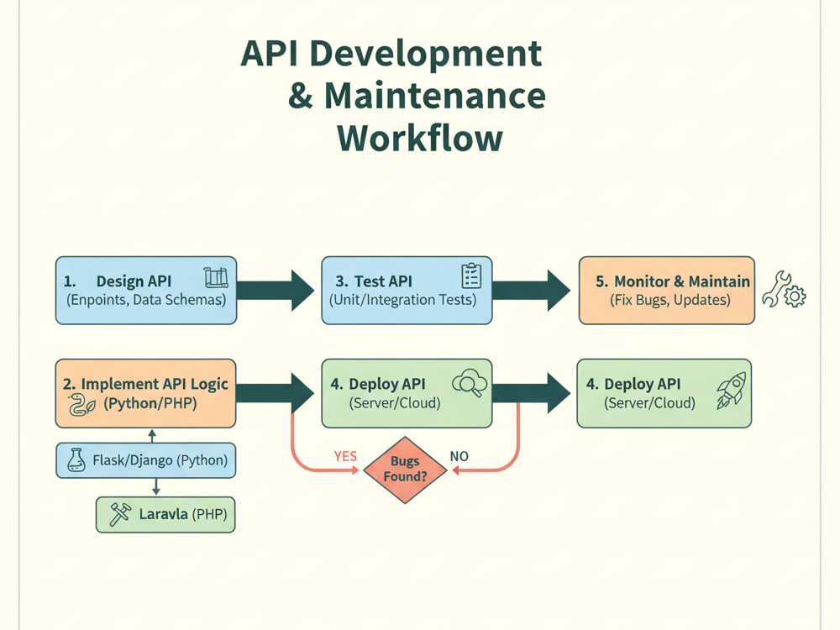The height and width of the screenshot is (630, 840).
Task: Click the '& Maintenance' title line
Action: tap(417, 96)
